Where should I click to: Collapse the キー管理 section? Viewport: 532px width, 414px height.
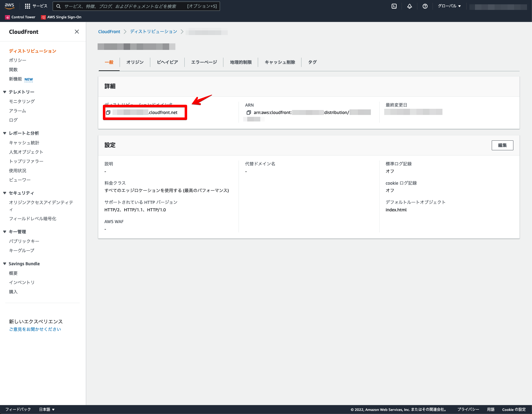pyautogui.click(x=5, y=232)
